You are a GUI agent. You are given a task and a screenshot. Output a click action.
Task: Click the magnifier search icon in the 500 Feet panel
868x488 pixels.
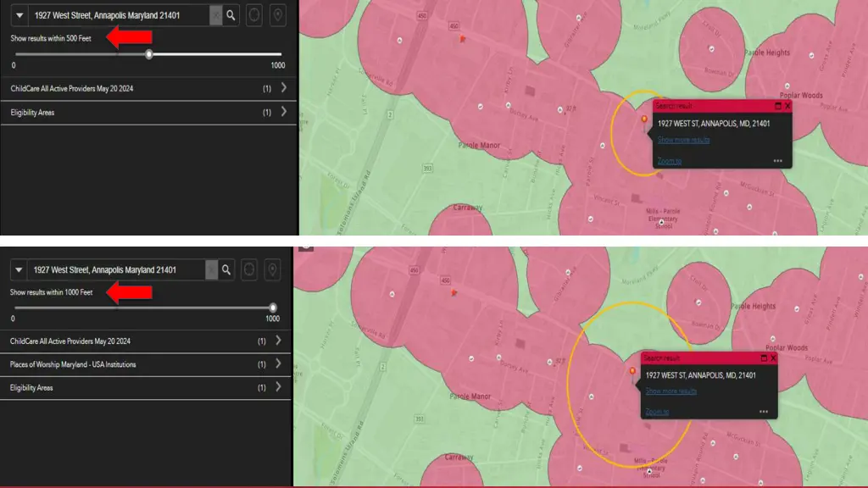click(x=231, y=15)
